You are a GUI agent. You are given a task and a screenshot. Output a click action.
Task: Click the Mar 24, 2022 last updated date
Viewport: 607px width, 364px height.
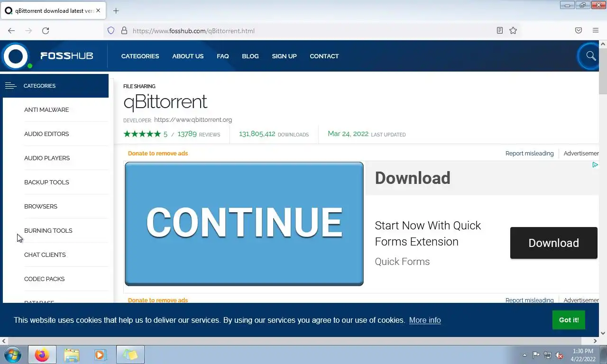tap(348, 134)
